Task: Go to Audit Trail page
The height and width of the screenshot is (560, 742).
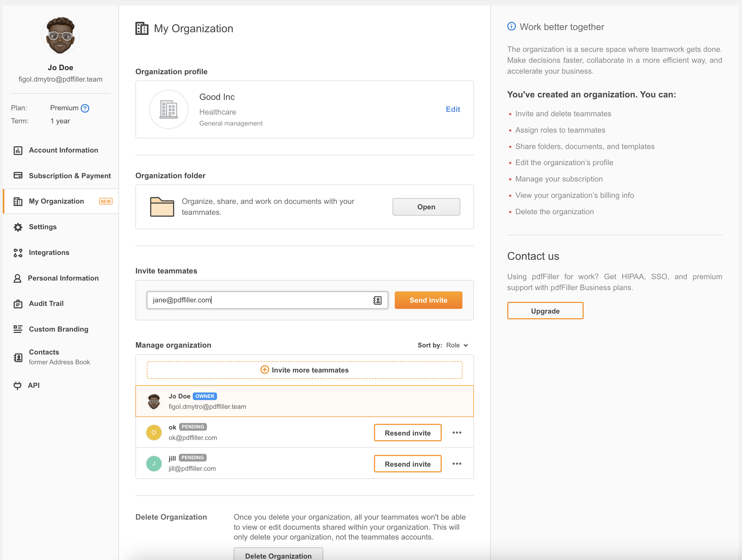Action: coord(46,303)
